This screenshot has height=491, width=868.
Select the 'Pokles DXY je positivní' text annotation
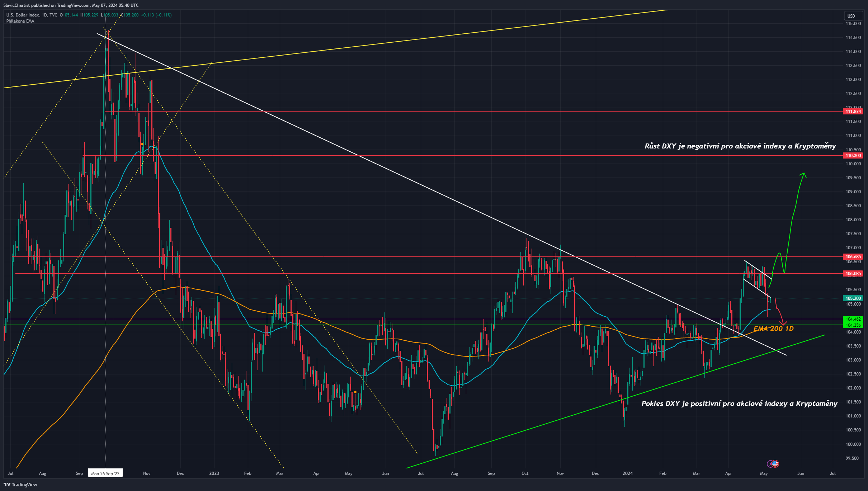pyautogui.click(x=739, y=403)
